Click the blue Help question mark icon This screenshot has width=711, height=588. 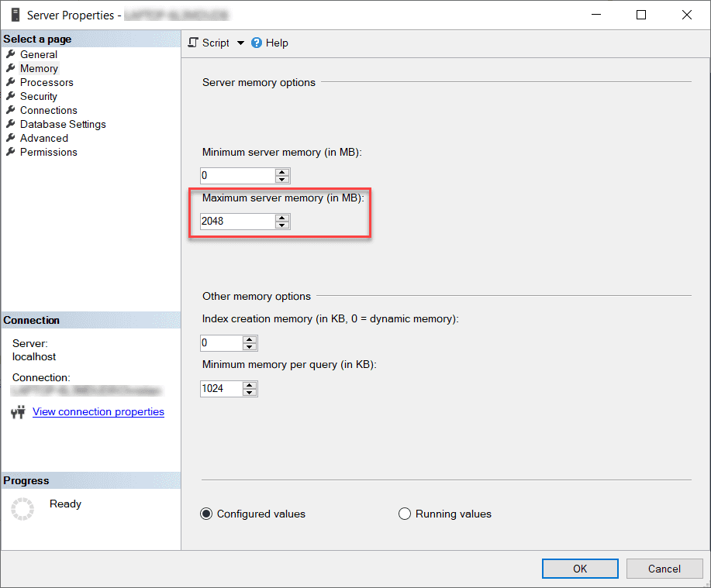257,43
